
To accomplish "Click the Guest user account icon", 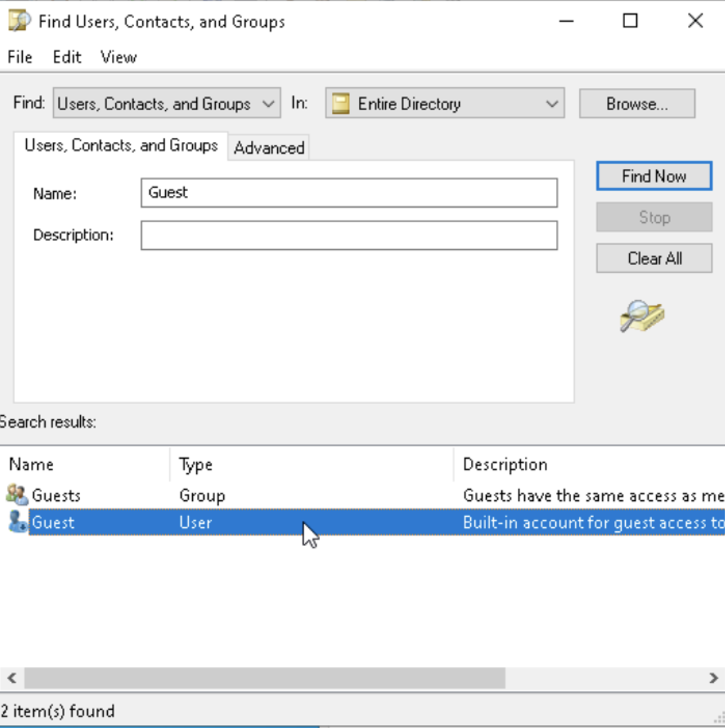I will click(18, 522).
